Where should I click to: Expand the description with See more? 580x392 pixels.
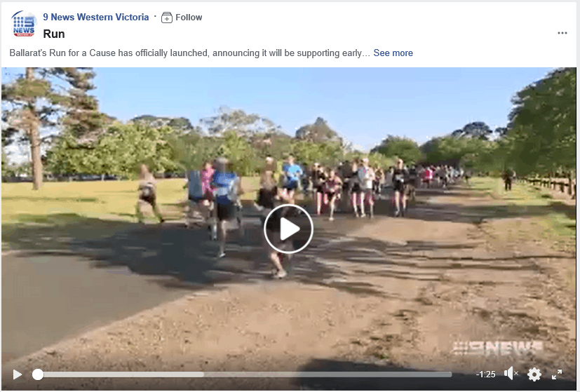tap(393, 53)
